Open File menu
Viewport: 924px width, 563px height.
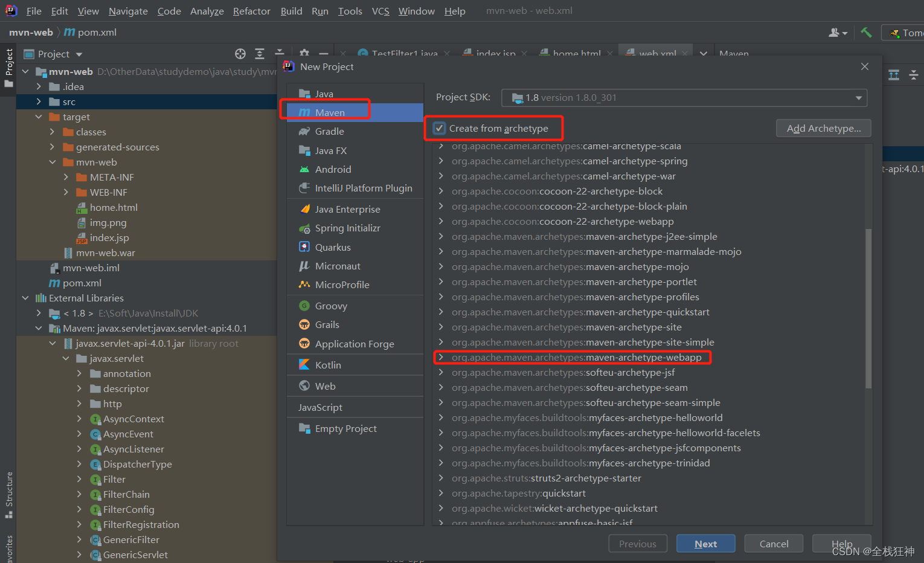34,11
